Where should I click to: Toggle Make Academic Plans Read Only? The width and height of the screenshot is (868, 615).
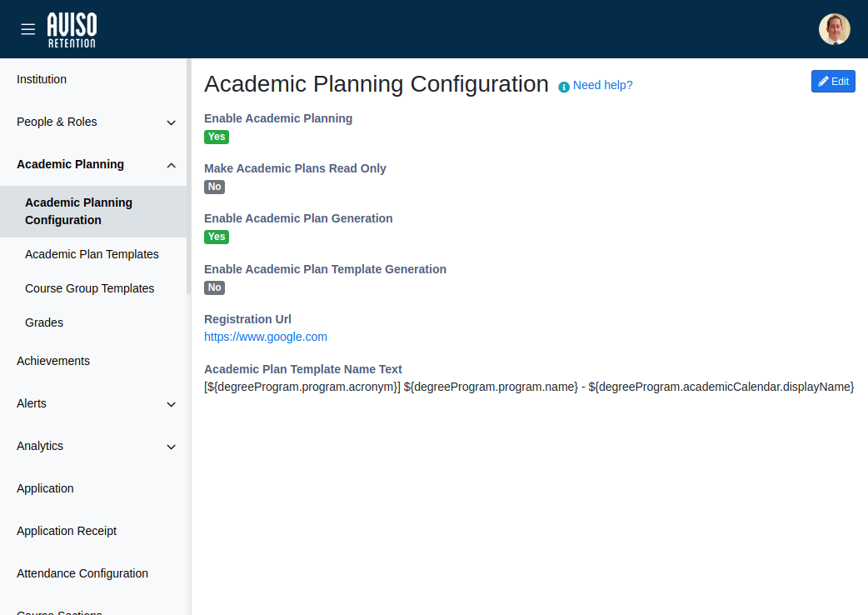pyautogui.click(x=214, y=187)
